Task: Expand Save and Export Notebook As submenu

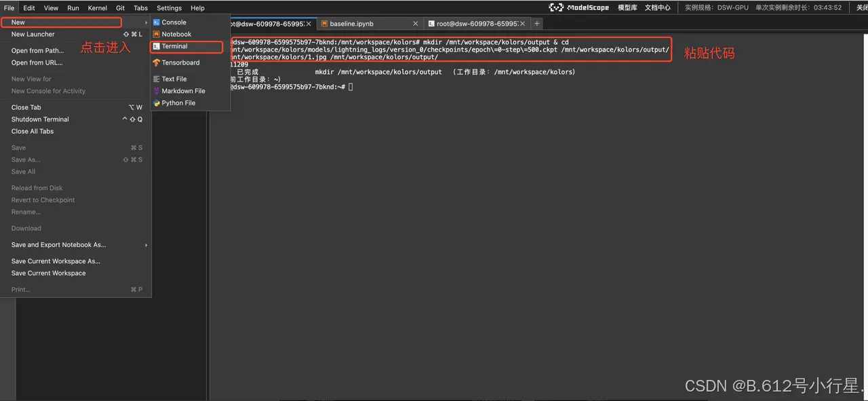Action: click(146, 245)
